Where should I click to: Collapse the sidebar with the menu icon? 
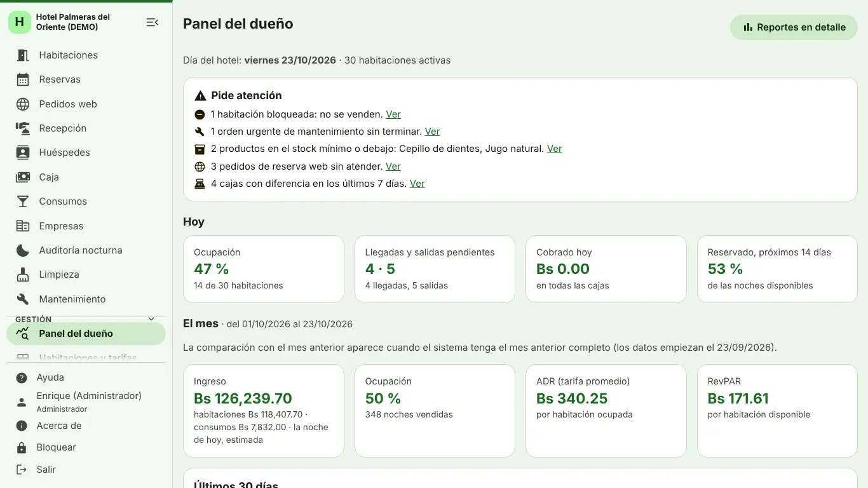tap(152, 22)
